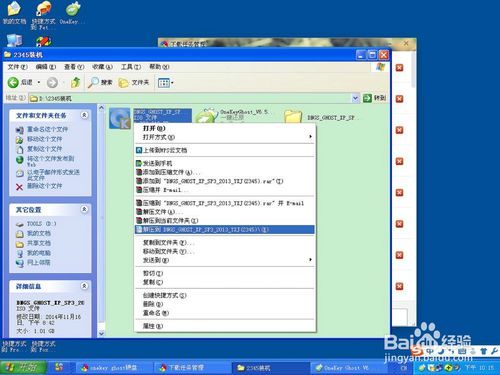The image size is (500, 375).
Task: Open the View (查看) menu
Action: [74, 67]
